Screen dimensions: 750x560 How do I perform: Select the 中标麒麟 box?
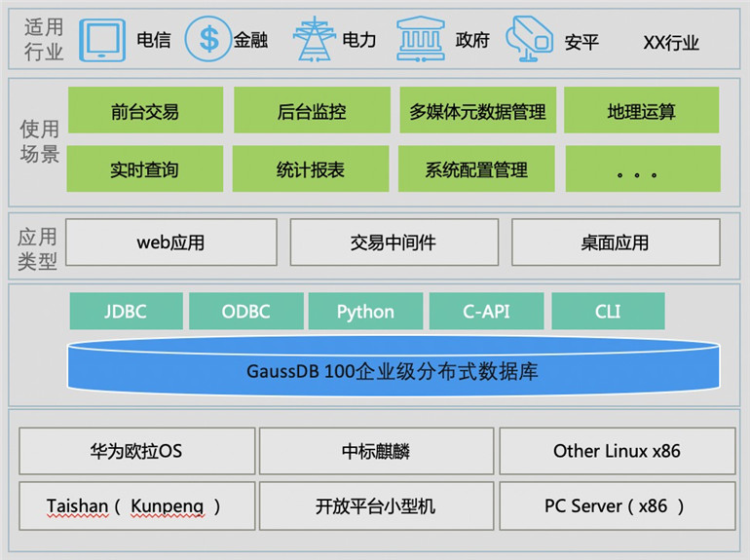pos(376,451)
